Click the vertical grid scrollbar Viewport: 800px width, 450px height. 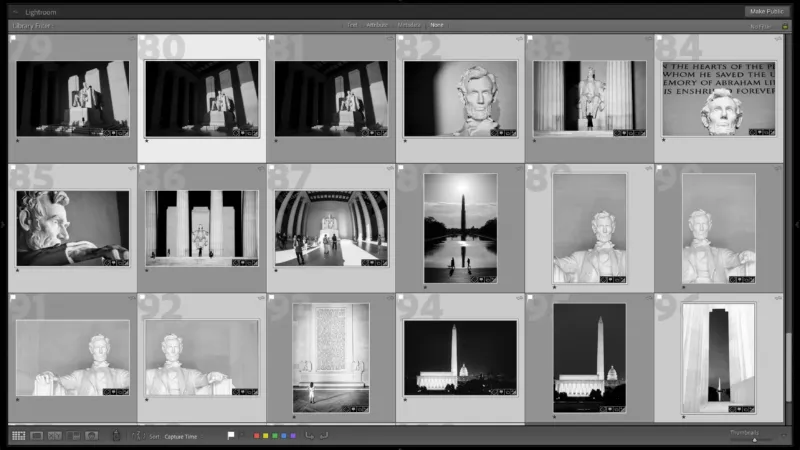pos(789,366)
